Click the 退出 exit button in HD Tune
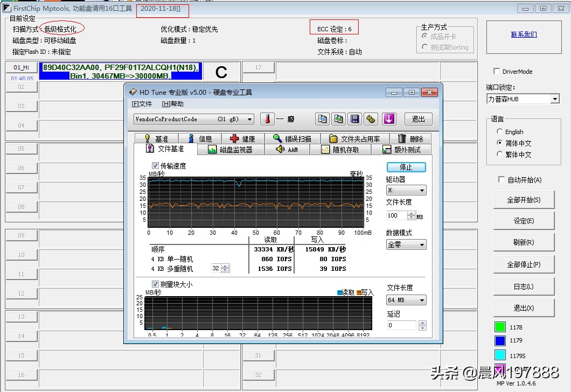Screen dimensions: 571x392 [418, 119]
